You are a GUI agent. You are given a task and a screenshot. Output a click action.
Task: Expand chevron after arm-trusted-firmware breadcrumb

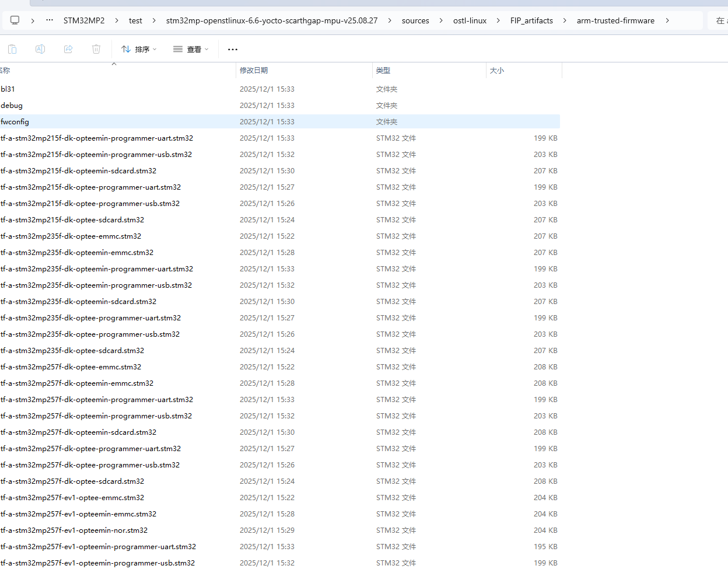coord(667,20)
